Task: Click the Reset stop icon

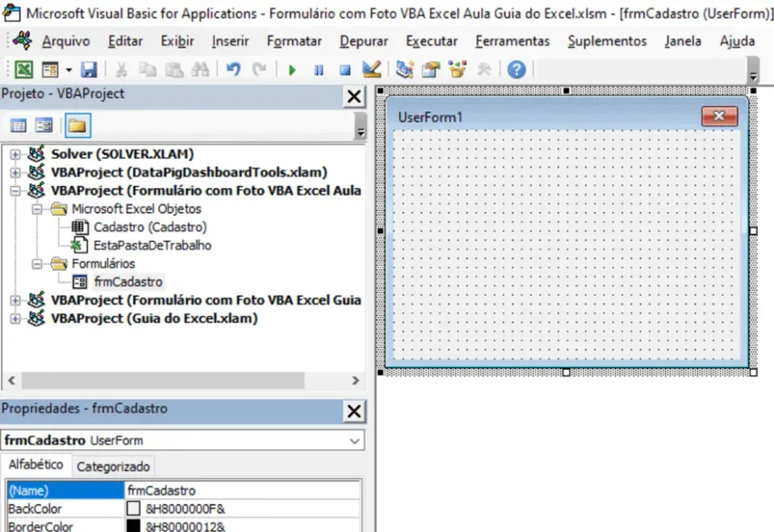Action: click(x=345, y=70)
